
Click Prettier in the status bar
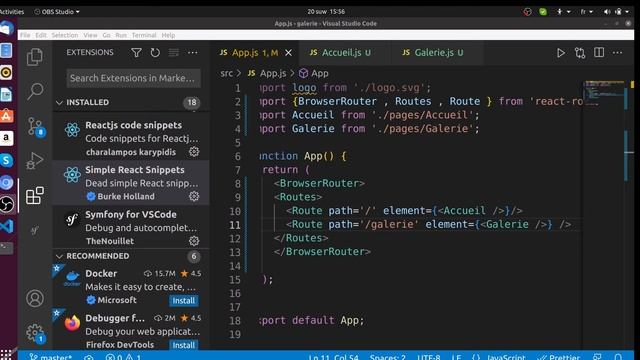(559, 357)
